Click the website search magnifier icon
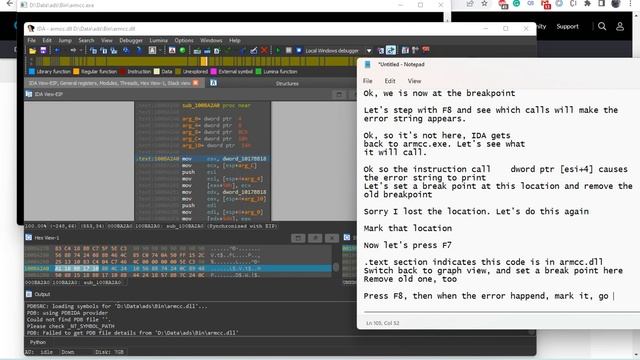This screenshot has width=640, height=360. [x=602, y=27]
